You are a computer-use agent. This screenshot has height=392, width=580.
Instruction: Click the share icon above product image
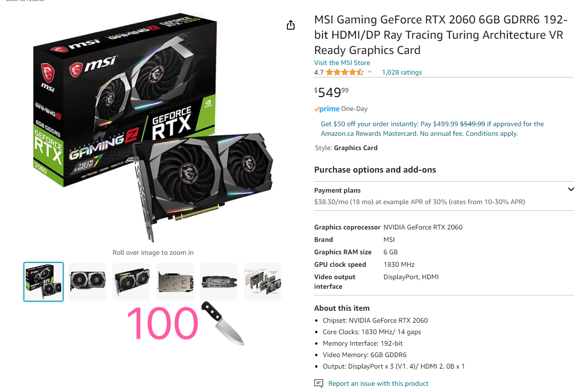click(291, 25)
